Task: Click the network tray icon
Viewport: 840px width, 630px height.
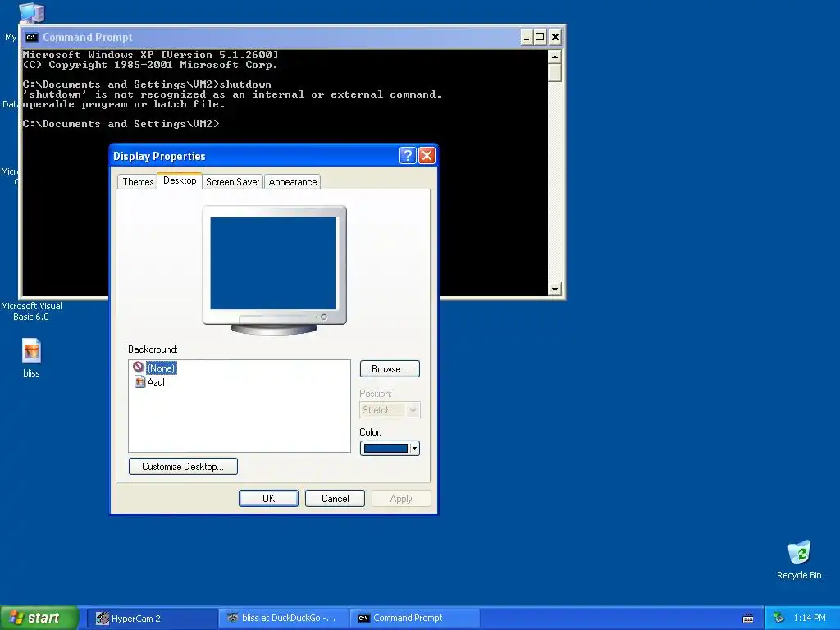Action: click(x=778, y=619)
